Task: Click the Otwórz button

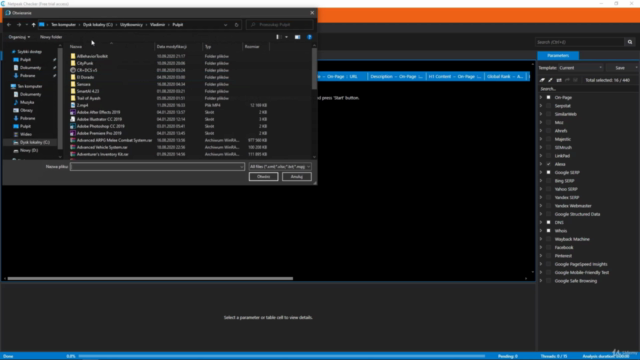Action: 263,177
